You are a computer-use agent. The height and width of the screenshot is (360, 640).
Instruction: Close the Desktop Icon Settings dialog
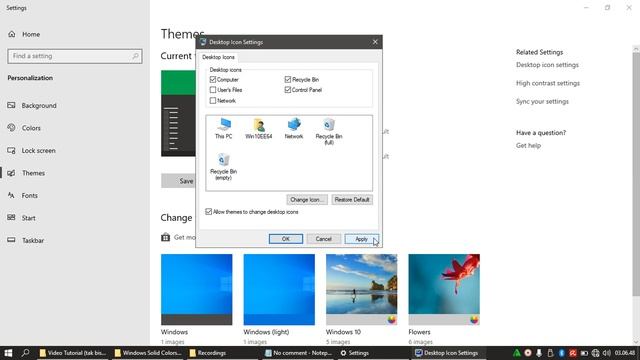pos(375,42)
